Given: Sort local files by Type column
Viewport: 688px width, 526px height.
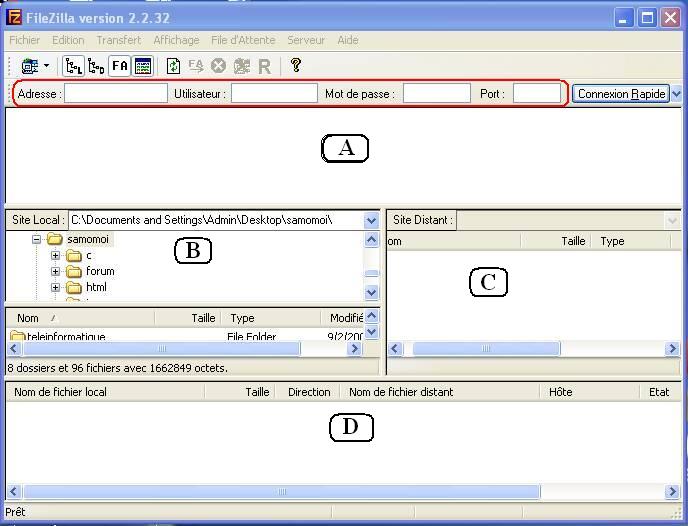Looking at the screenshot, I should pos(270,318).
